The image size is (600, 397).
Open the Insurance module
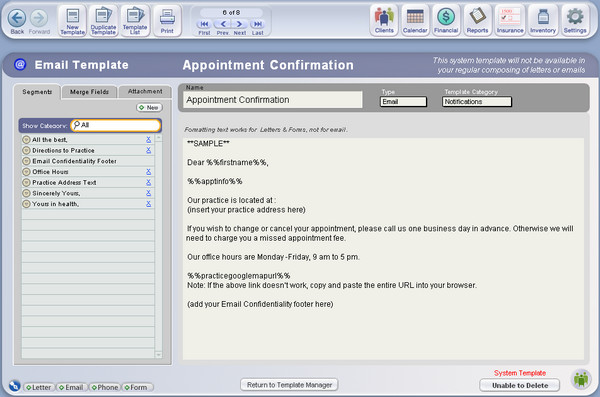point(510,20)
